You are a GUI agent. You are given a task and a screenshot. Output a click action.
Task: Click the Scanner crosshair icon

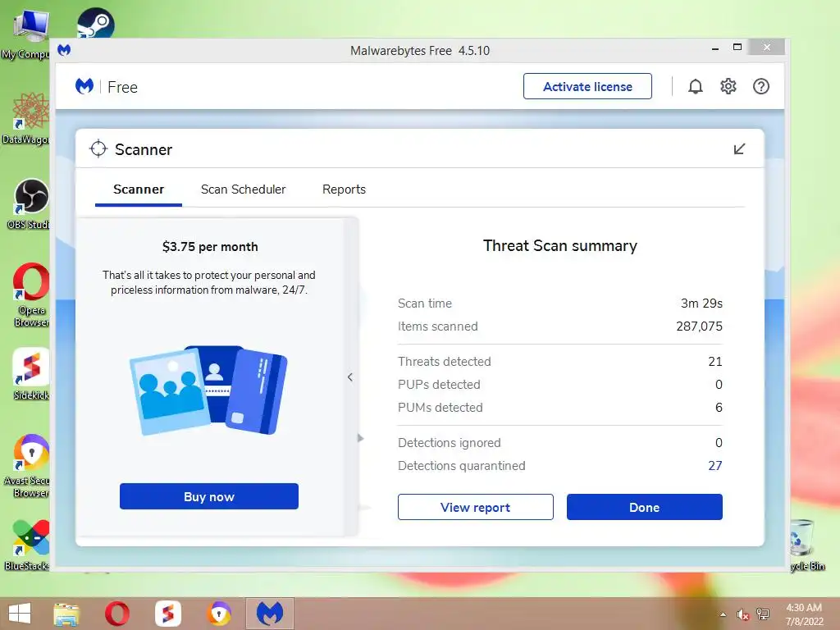pyautogui.click(x=98, y=149)
